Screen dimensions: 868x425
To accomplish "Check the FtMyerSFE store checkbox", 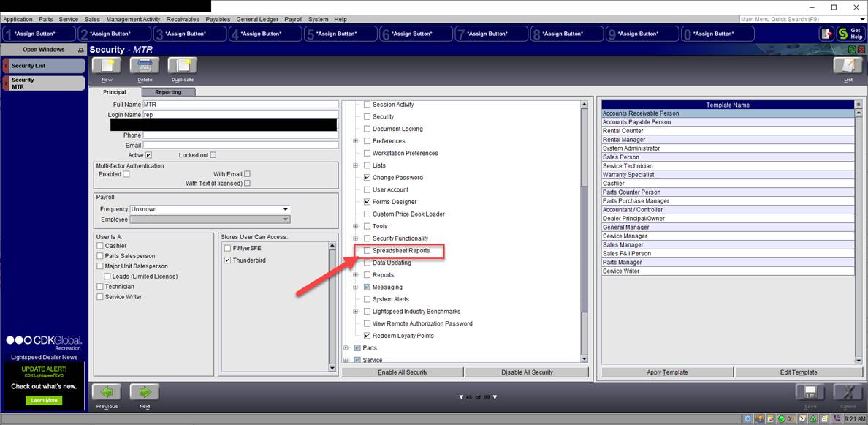I will coord(227,248).
